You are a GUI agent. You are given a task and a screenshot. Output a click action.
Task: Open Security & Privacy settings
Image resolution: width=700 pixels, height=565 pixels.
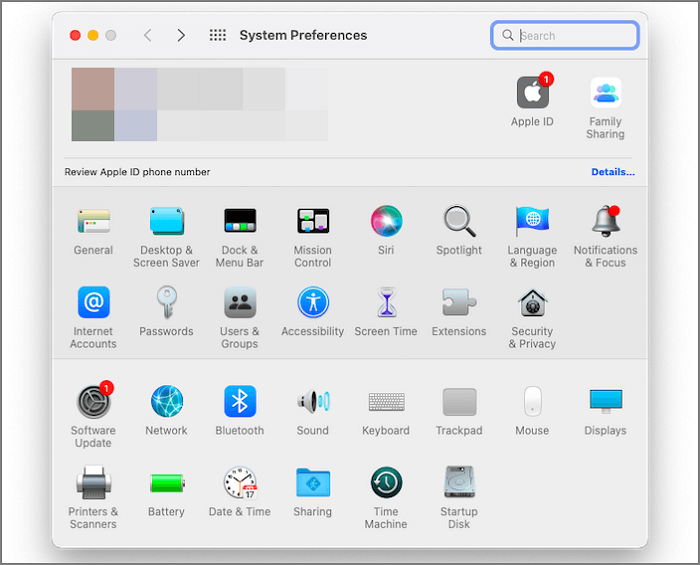(532, 303)
